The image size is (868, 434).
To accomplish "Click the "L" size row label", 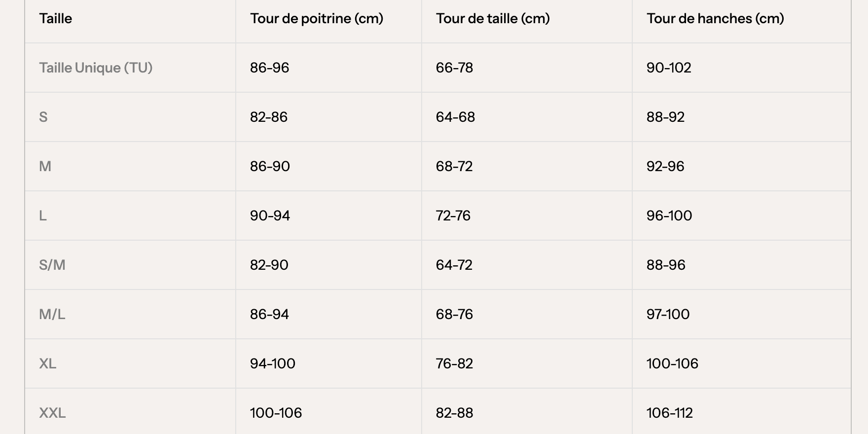I will click(x=43, y=216).
